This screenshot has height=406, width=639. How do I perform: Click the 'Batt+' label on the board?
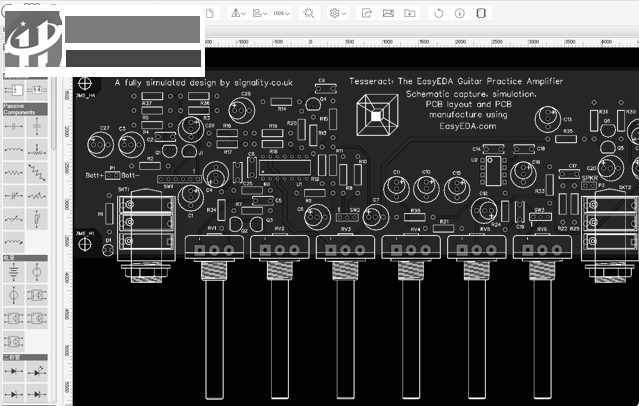click(95, 175)
